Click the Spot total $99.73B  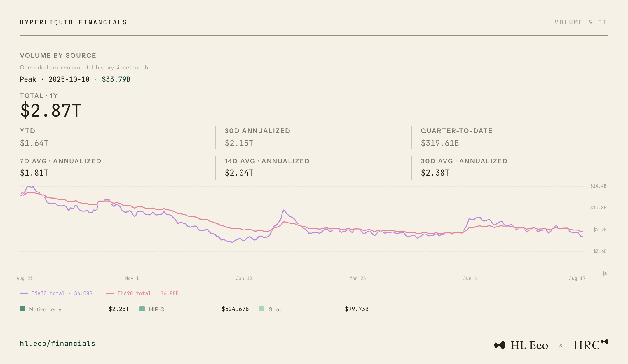[x=357, y=309]
